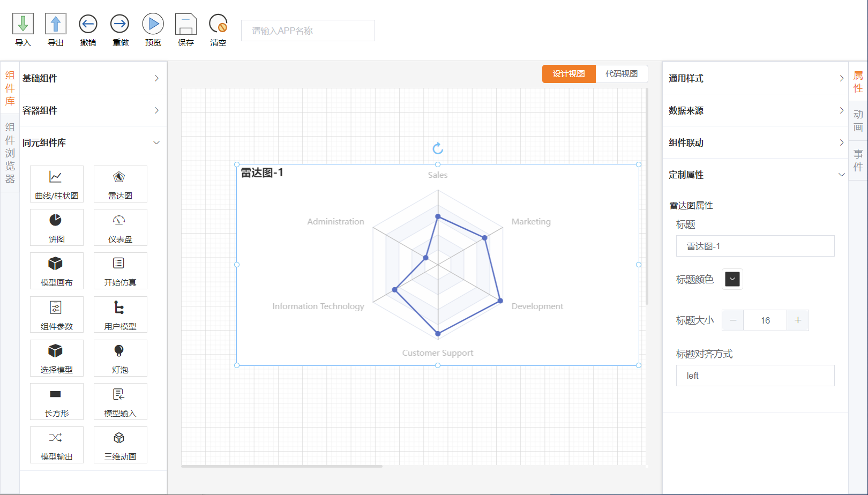868x495 pixels.
Task: Switch to 设计视图 tab
Action: click(x=569, y=74)
